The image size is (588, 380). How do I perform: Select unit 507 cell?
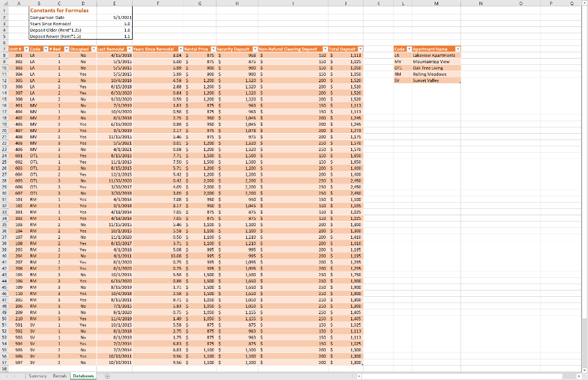click(19, 362)
